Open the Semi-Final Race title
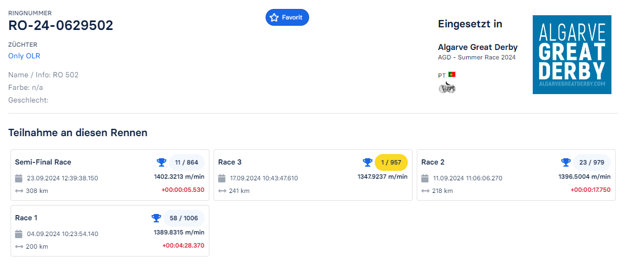 coord(43,162)
